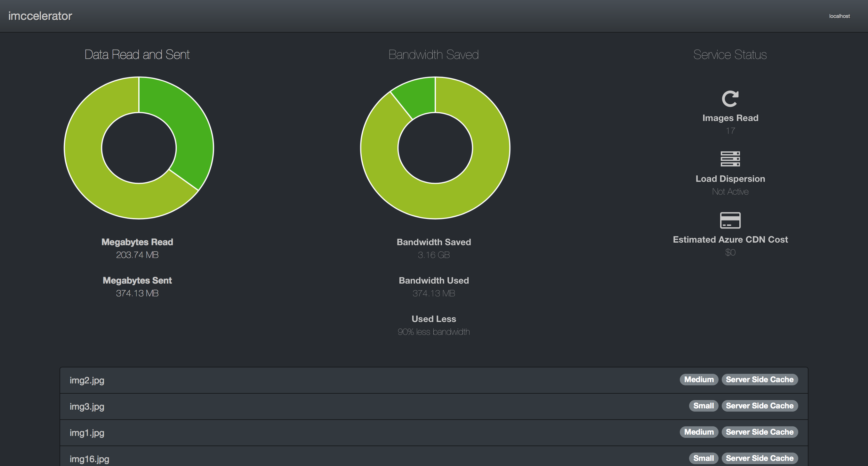Viewport: 868px width, 466px height.
Task: Click the Load Dispersion server icon
Action: [730, 159]
